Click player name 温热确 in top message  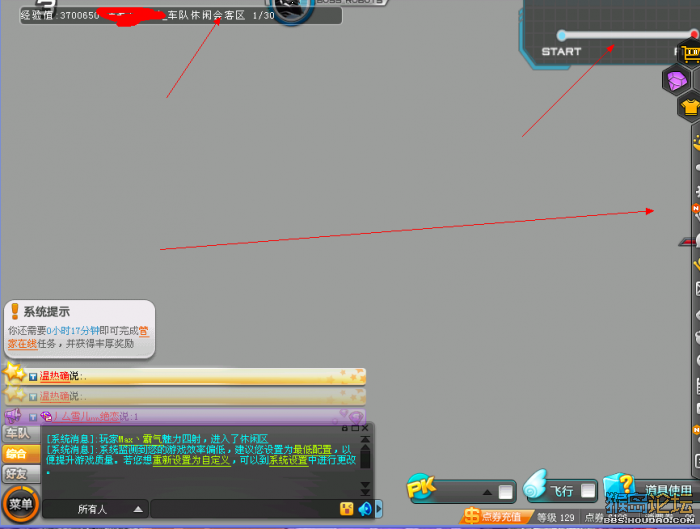click(x=54, y=376)
